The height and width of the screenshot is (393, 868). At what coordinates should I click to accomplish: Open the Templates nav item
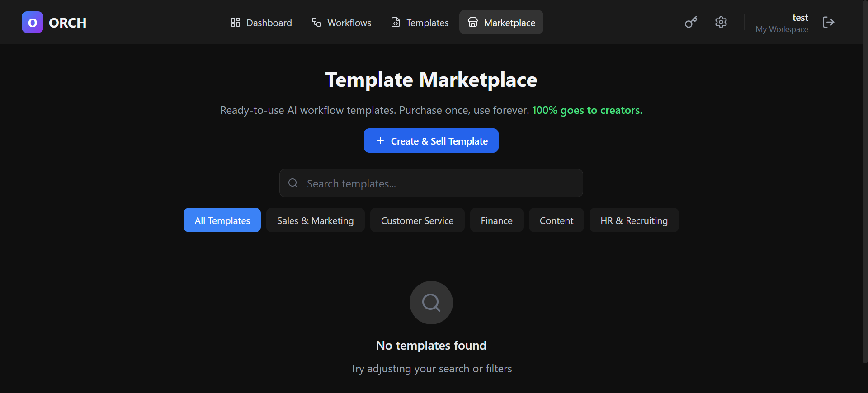pos(420,22)
